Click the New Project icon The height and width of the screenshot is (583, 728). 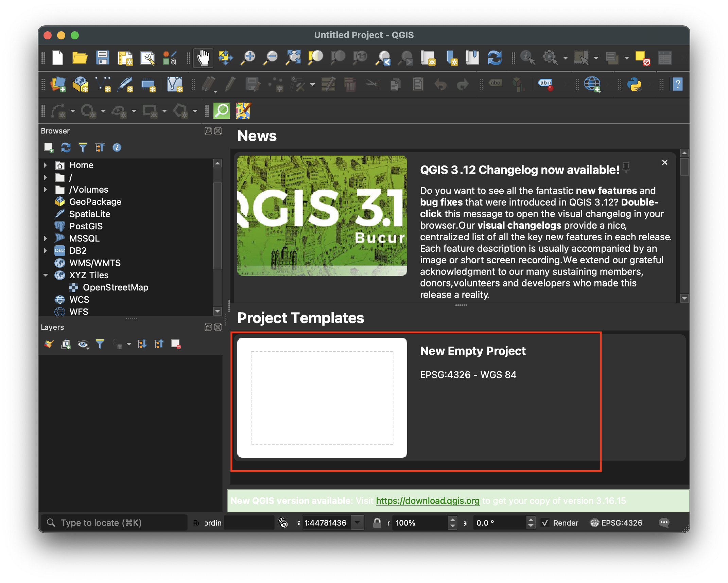[x=58, y=58]
